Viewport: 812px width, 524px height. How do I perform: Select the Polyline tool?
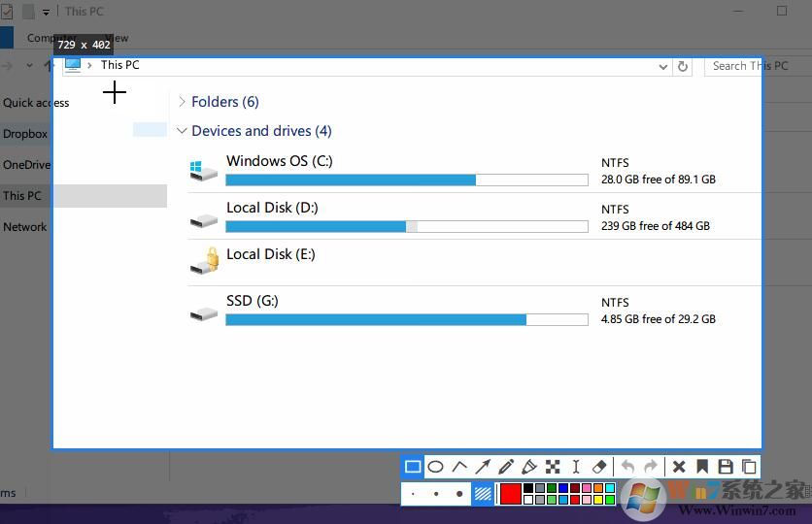click(459, 467)
